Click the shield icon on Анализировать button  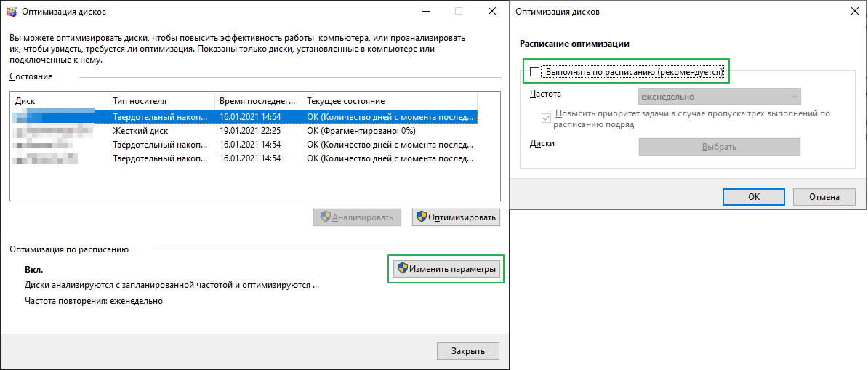[326, 217]
